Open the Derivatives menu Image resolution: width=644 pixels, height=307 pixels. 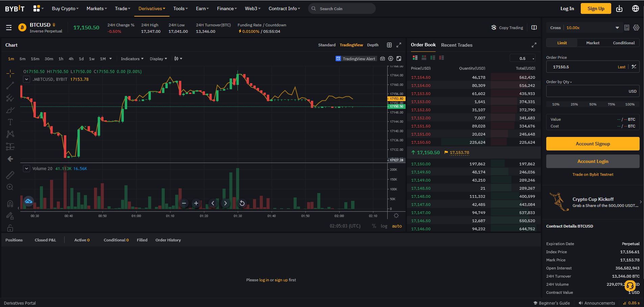[x=151, y=8]
